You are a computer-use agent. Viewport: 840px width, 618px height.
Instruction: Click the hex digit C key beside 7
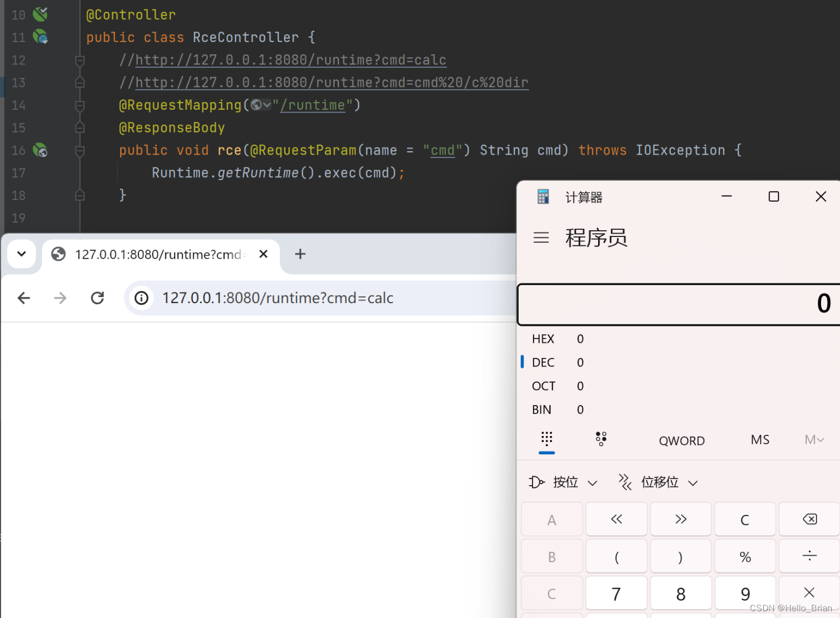tap(552, 593)
